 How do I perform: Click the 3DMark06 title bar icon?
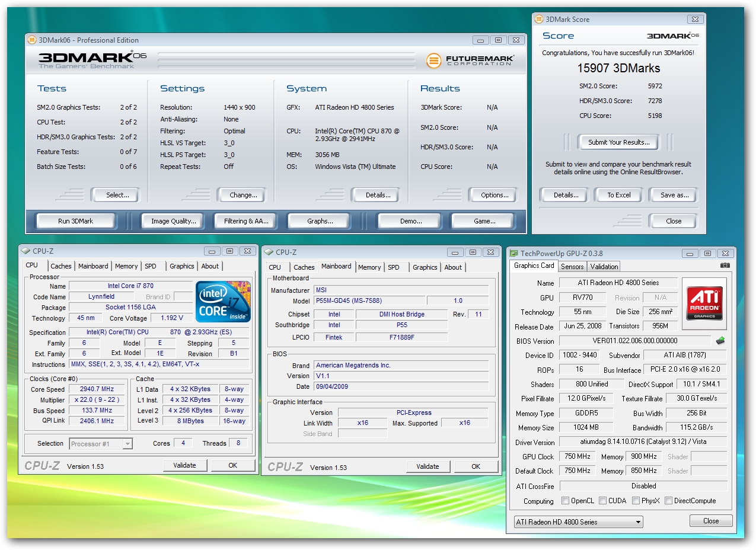coord(33,40)
